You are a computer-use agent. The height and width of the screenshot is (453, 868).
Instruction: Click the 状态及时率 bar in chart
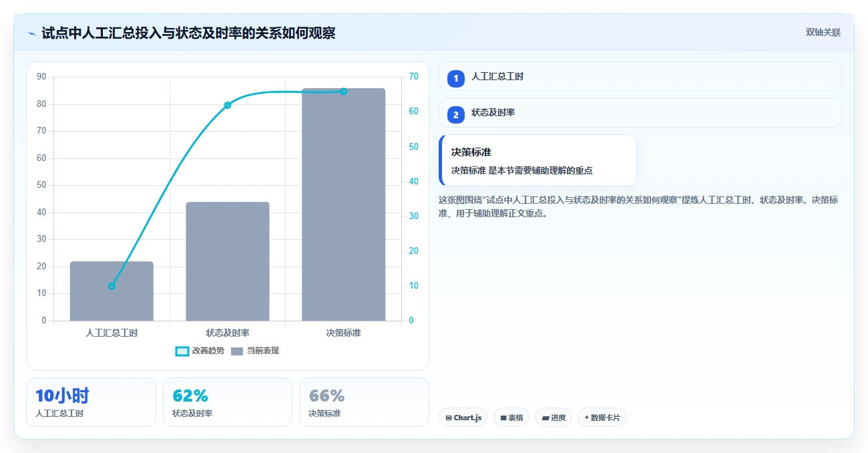[x=228, y=261]
